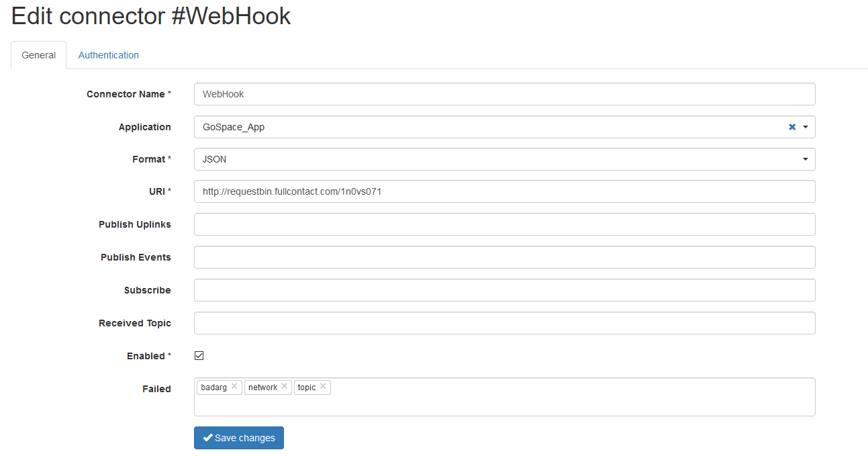Select the General tab

(38, 55)
